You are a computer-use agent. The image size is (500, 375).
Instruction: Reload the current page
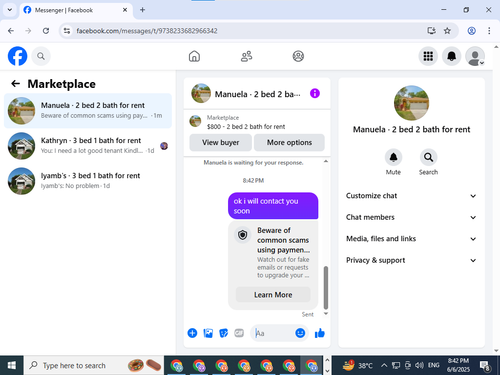pyautogui.click(x=46, y=31)
